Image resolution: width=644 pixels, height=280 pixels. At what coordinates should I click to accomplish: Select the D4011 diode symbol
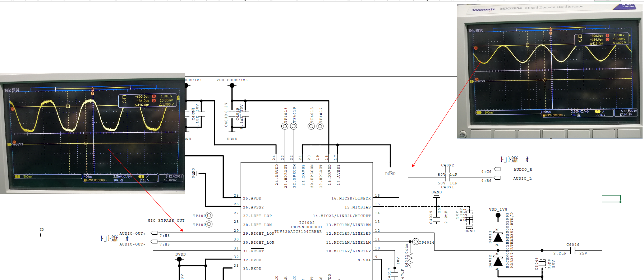pos(498,237)
